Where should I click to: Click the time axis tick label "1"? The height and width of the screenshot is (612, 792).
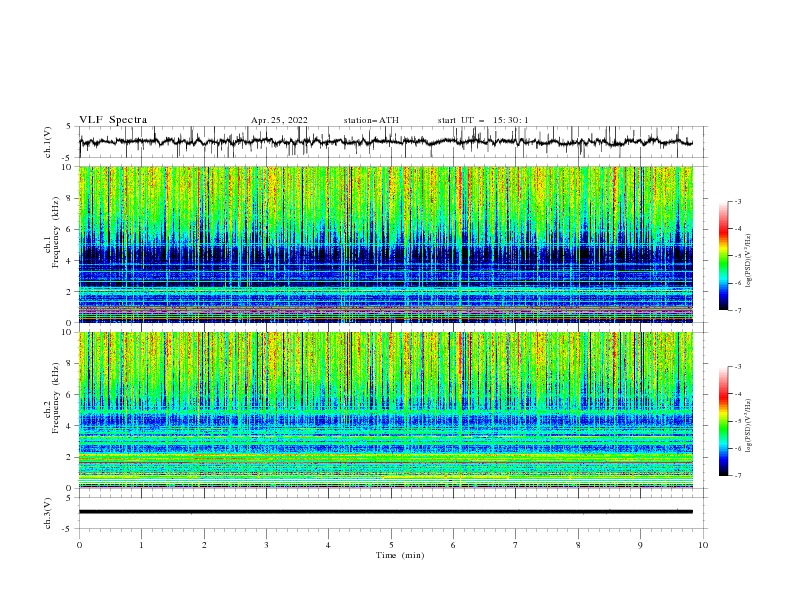click(141, 545)
